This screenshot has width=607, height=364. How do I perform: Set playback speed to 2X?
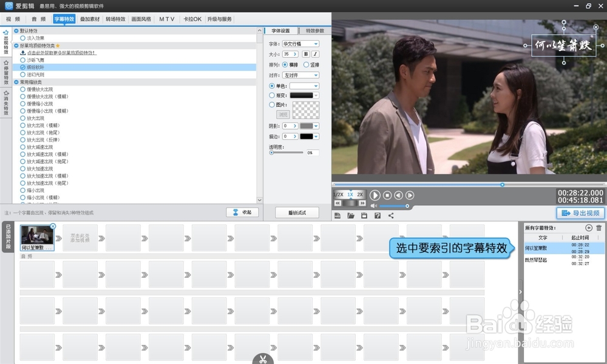[x=360, y=194]
